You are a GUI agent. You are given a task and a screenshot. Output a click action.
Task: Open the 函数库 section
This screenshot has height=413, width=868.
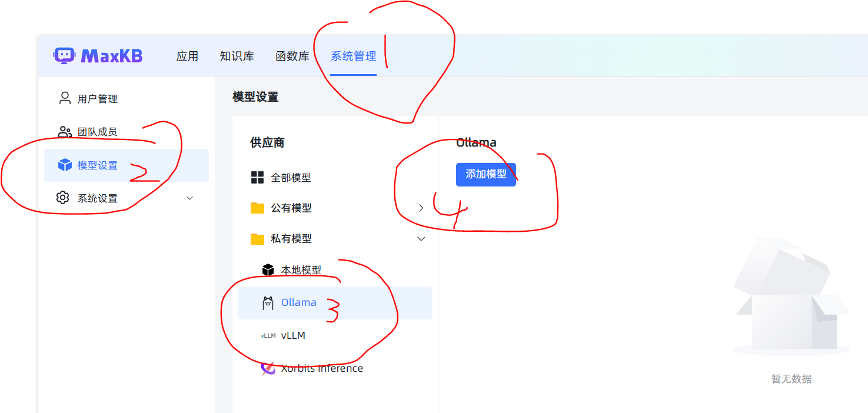tap(292, 55)
